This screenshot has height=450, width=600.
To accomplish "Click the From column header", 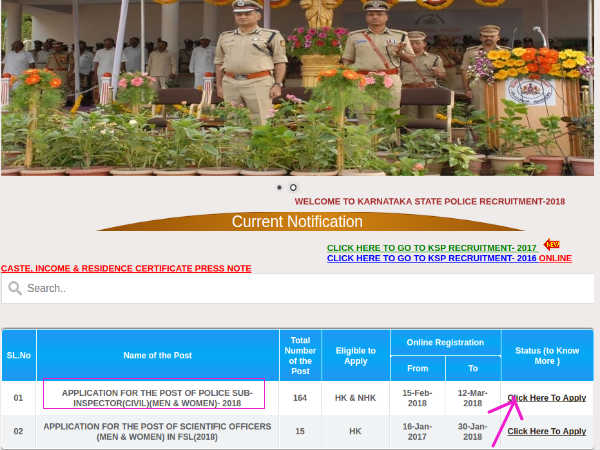I will [x=418, y=368].
